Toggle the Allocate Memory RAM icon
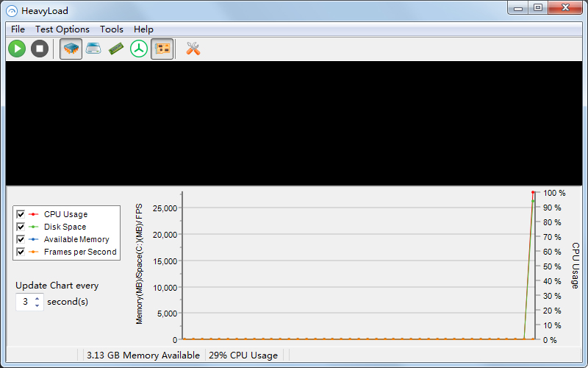Screen dimensions: 588x368 point(116,49)
